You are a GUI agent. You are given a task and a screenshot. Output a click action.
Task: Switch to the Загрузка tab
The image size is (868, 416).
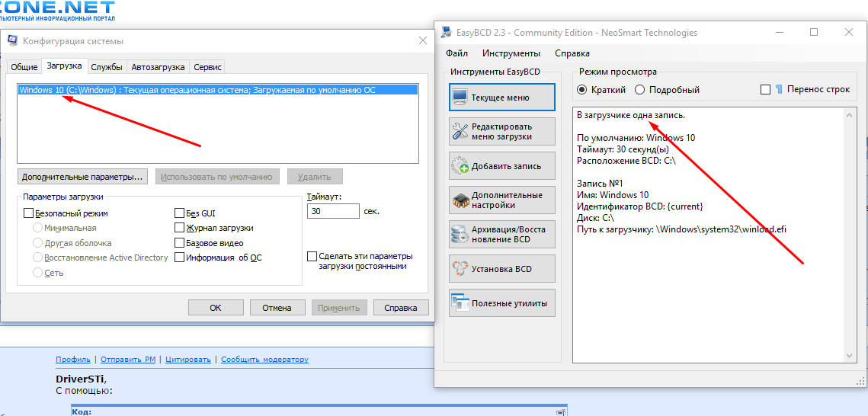coord(64,66)
